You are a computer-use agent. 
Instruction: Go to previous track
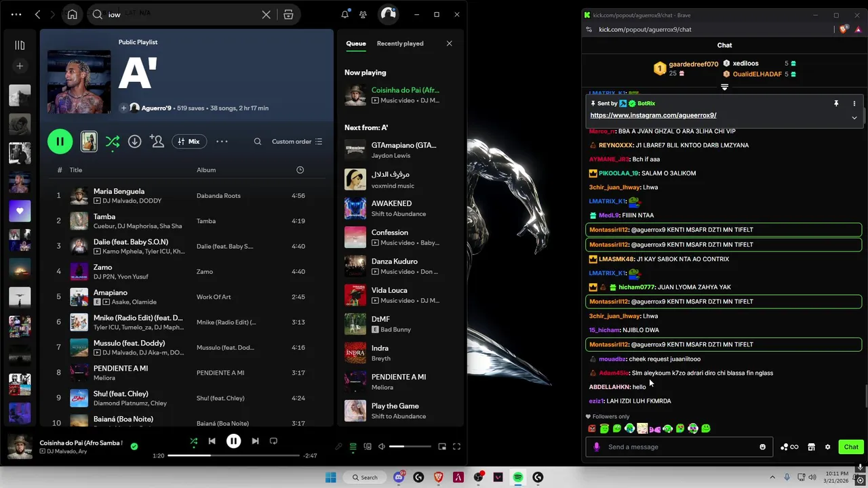[x=212, y=441]
